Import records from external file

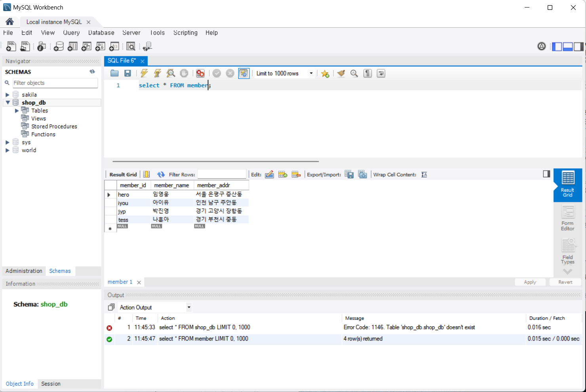pos(363,175)
